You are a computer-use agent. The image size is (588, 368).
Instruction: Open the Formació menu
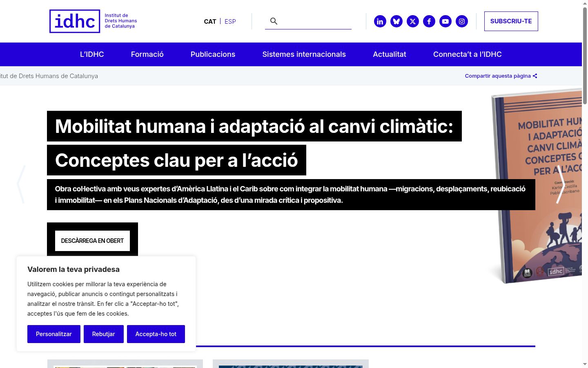tap(147, 54)
